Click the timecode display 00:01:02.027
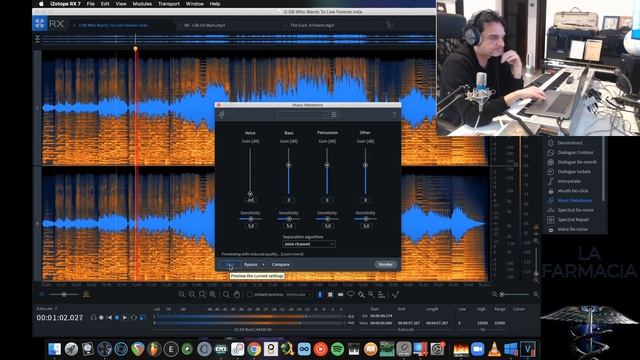The width and height of the screenshot is (640, 360). coord(60,318)
